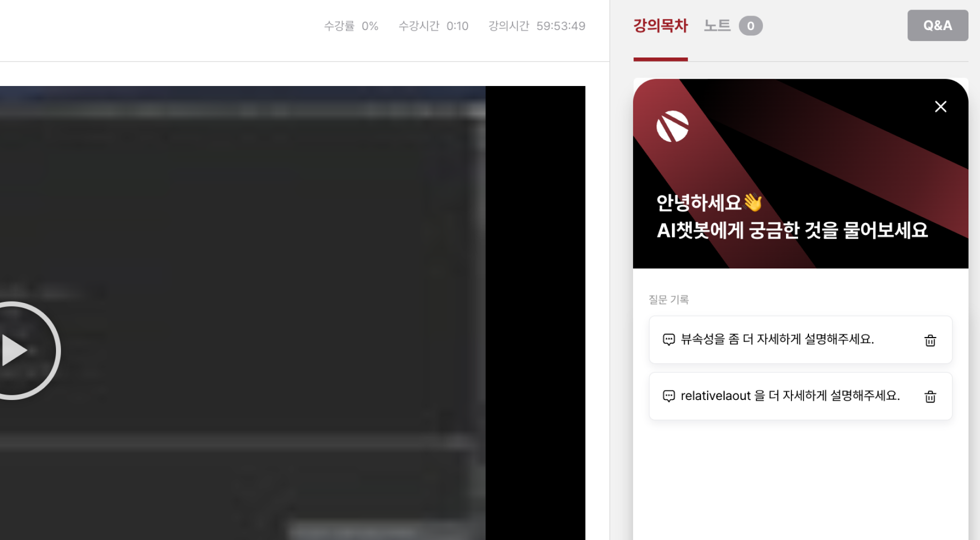Delete the relativelaout question record
Image resolution: width=980 pixels, height=540 pixels.
[930, 396]
